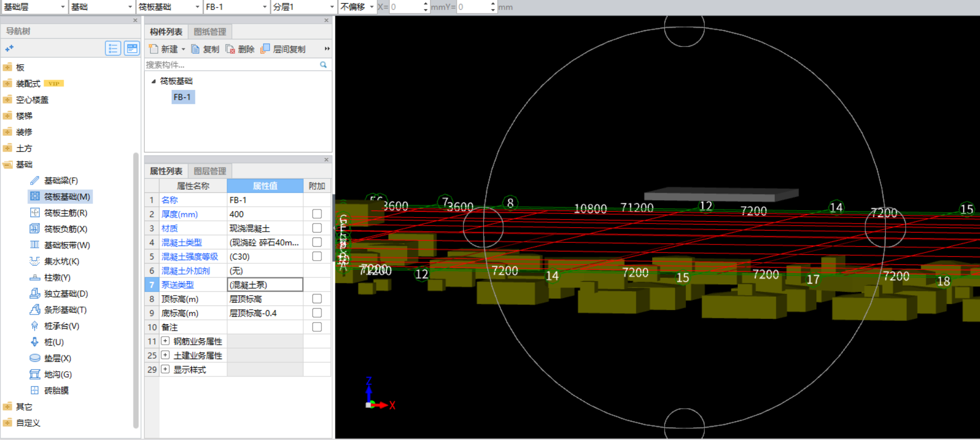Toggle 附加 checkbox for 混凝土强度等级 row

click(x=317, y=256)
